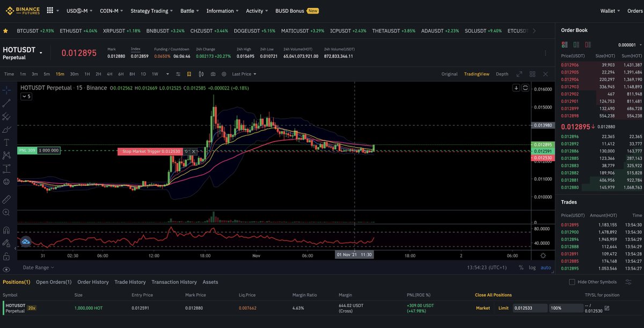
Task: Open COIN-M dropdown menu
Action: point(111,11)
